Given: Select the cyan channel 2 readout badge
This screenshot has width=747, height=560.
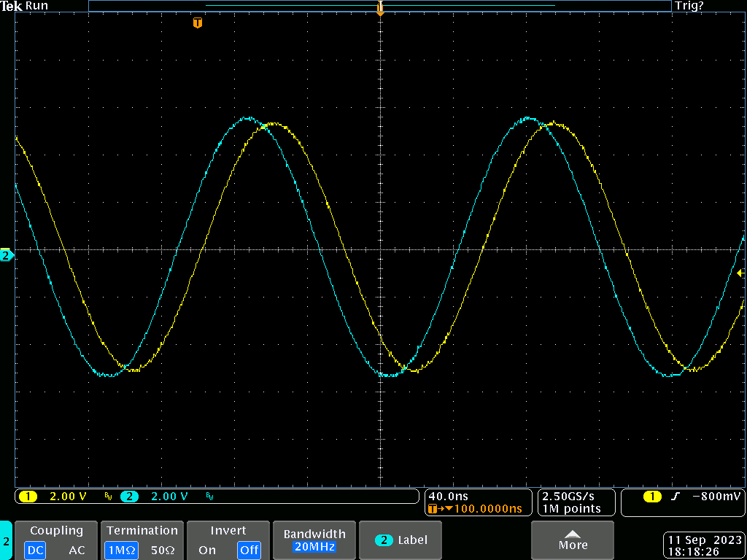Looking at the screenshot, I should point(129,497).
